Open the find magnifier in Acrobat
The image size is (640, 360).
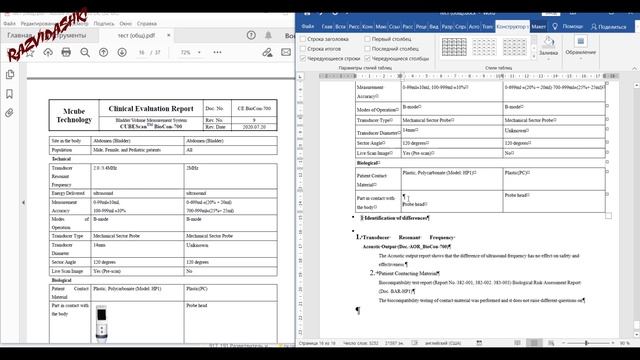(x=85, y=52)
